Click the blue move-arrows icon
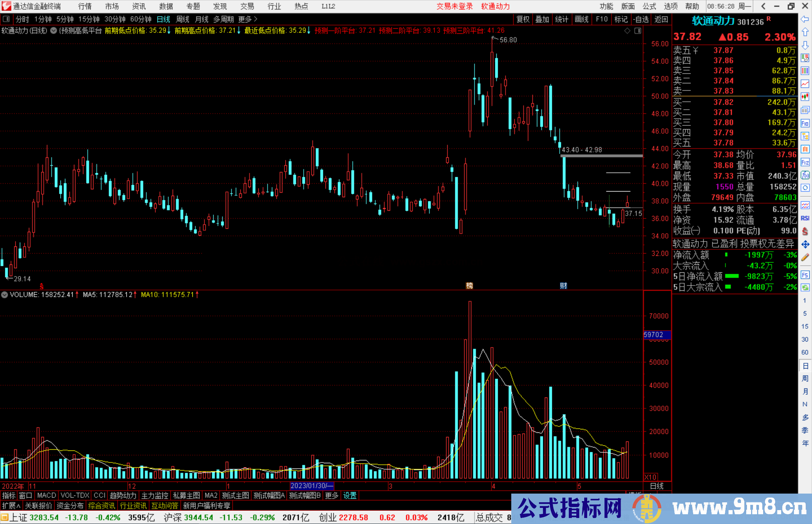The width and height of the screenshot is (812, 524). coord(805,245)
